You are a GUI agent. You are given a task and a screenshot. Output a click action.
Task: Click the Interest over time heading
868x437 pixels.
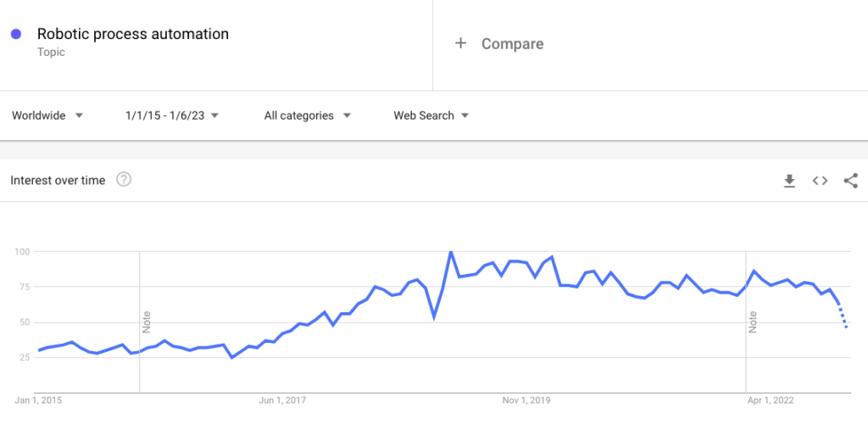(58, 180)
